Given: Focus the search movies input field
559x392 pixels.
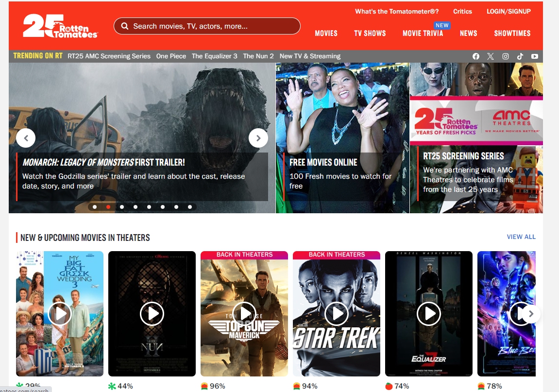Looking at the screenshot, I should click(207, 26).
